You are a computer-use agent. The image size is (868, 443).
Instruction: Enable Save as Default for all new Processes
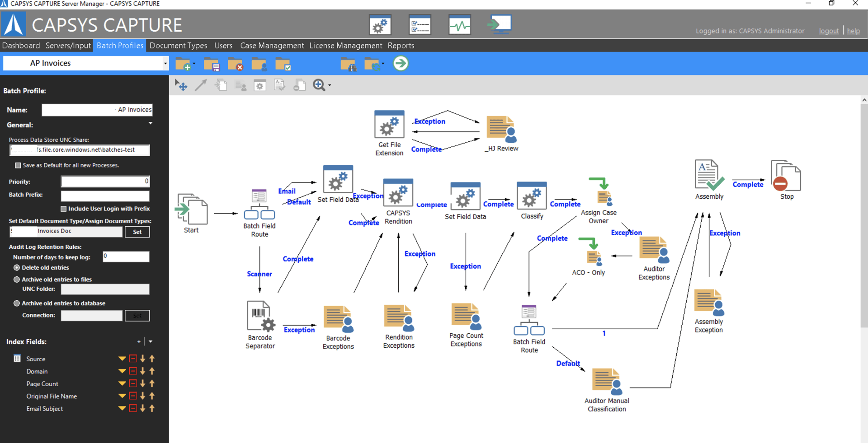point(18,165)
